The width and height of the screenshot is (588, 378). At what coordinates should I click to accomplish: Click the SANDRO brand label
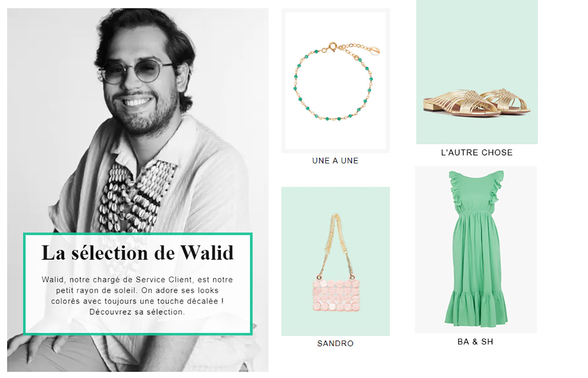pos(335,343)
